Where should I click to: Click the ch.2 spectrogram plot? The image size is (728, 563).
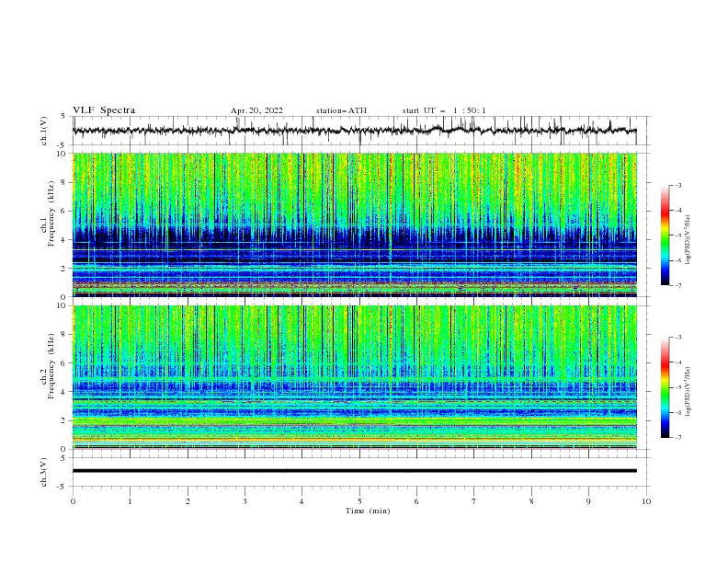[355, 377]
